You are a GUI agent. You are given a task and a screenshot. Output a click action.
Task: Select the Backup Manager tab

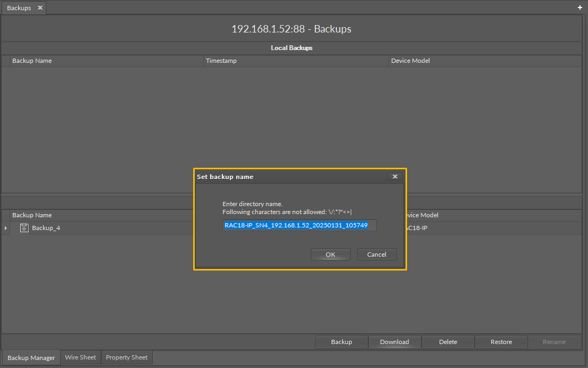31,357
